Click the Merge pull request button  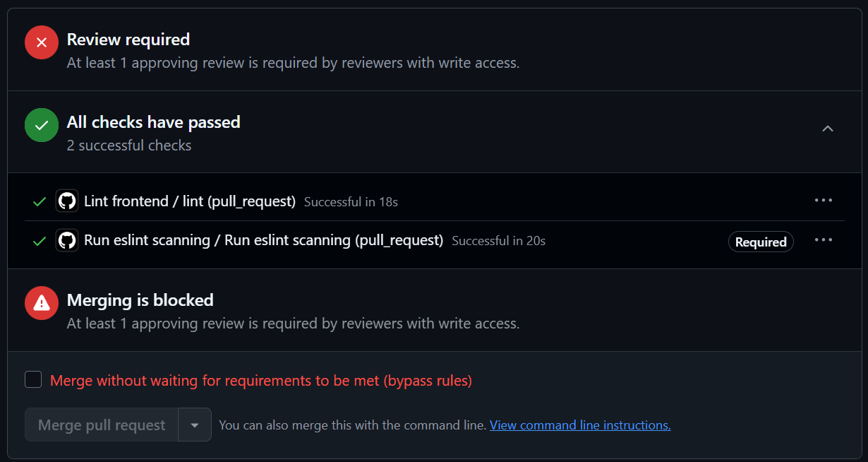[101, 425]
